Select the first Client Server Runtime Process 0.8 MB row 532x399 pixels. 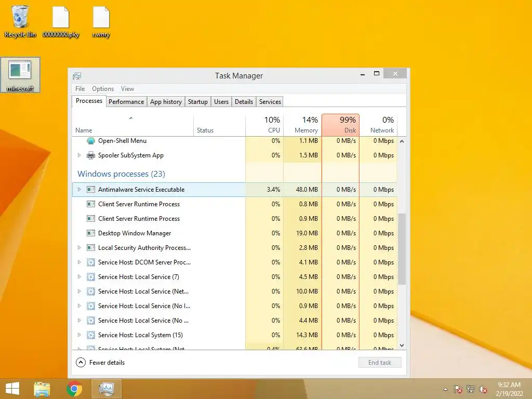click(x=234, y=204)
